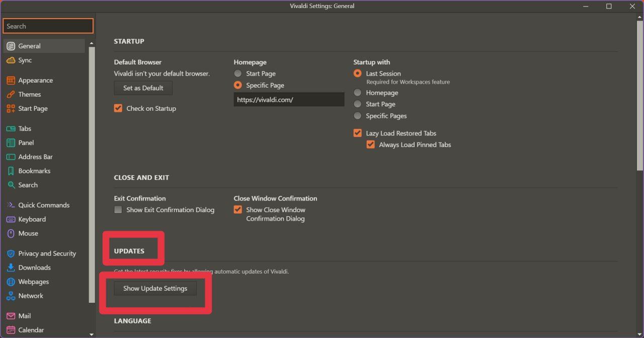Viewport: 644px width, 338px height.
Task: Click the sidebar scrollbar down arrow
Action: tap(92, 334)
